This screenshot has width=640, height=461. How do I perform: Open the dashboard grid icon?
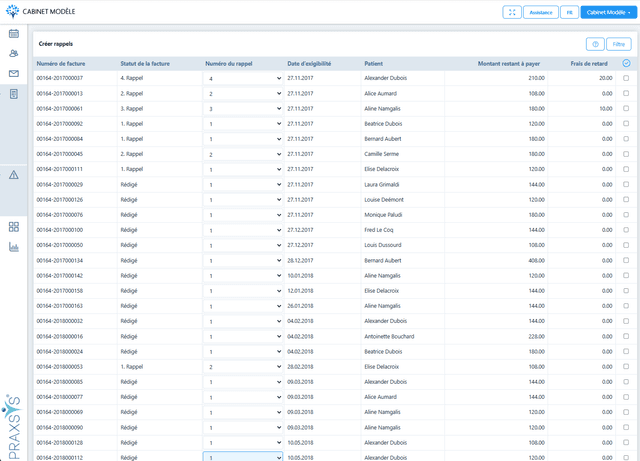14,227
